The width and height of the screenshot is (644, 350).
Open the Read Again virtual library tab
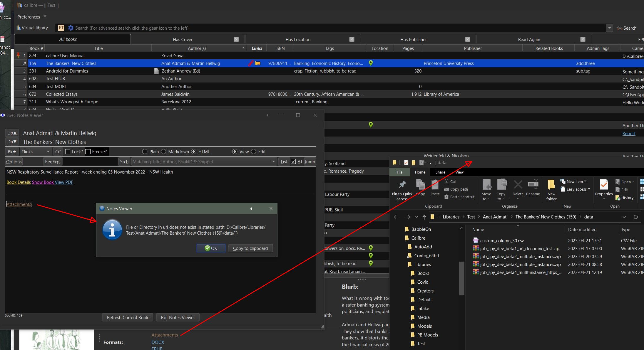(x=529, y=39)
